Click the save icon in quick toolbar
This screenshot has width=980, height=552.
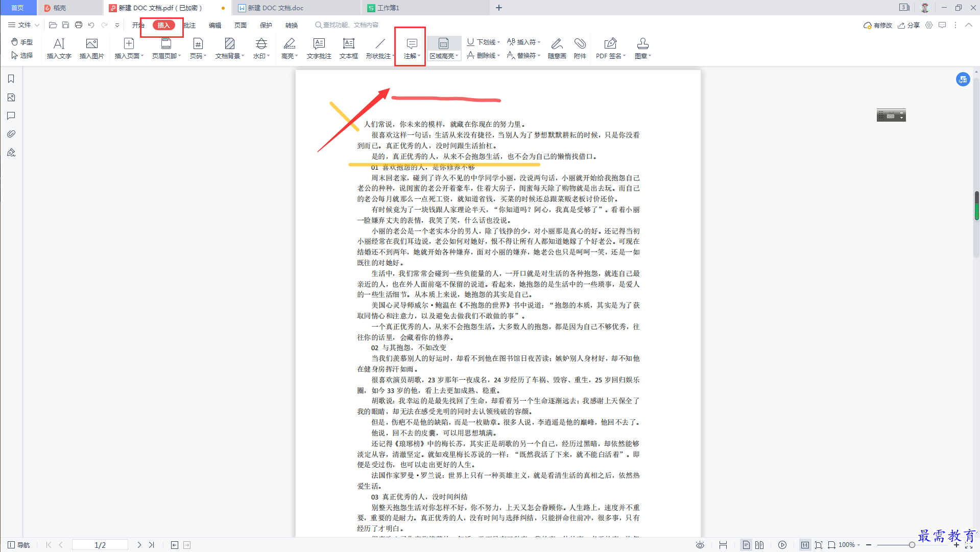65,25
